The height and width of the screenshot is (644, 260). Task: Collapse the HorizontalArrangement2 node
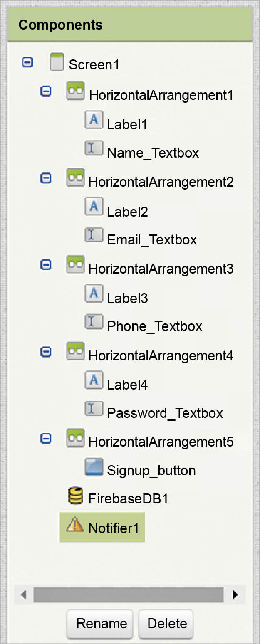pos(46,178)
